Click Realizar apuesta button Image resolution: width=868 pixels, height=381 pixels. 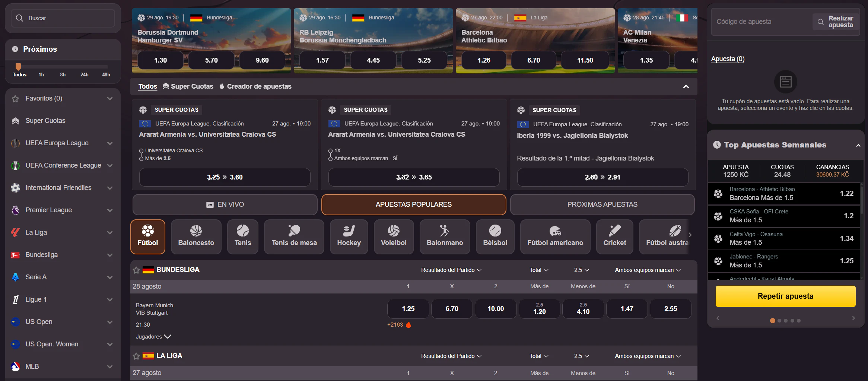pos(836,22)
